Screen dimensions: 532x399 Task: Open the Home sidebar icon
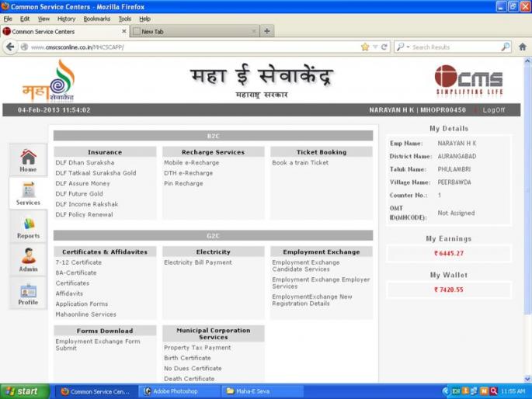pos(28,160)
